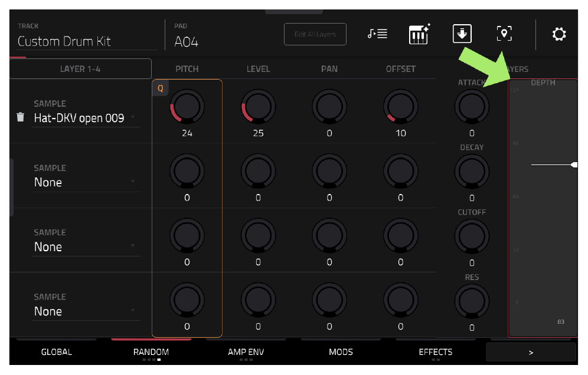Viewport: 588px width, 375px height.
Task: Click the ATTACK knob
Action: [472, 107]
